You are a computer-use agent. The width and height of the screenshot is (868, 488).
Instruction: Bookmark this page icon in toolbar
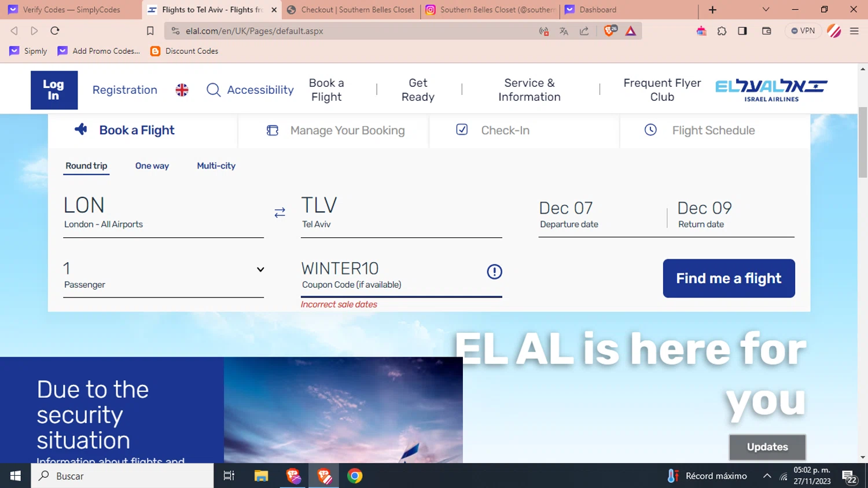point(150,31)
